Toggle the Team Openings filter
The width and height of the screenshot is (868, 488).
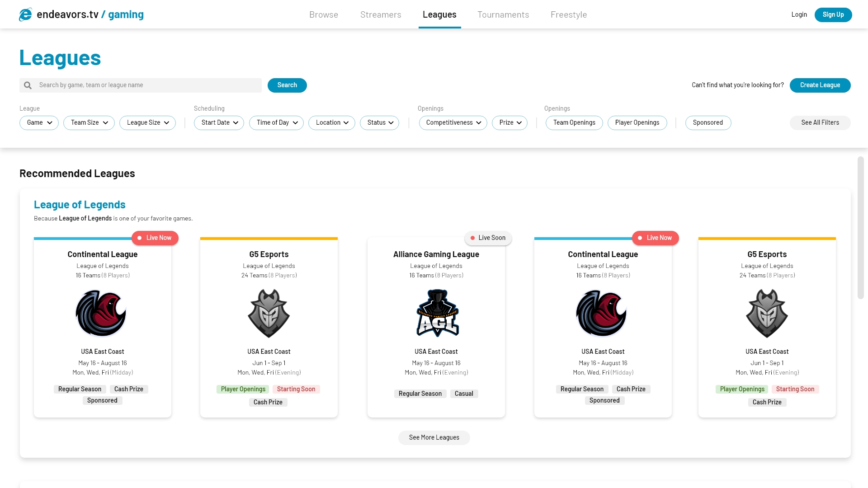[x=574, y=123]
